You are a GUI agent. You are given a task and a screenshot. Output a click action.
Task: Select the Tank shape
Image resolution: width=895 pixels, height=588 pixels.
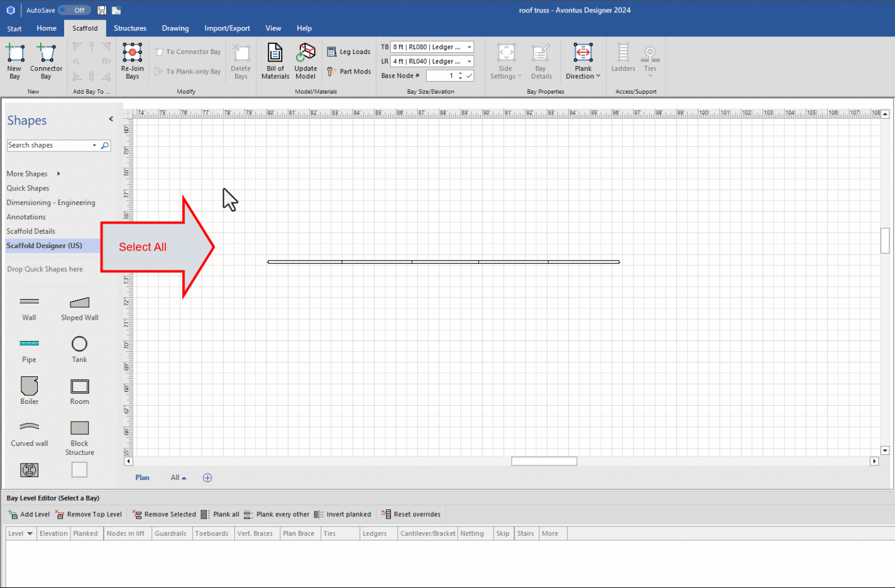click(79, 344)
